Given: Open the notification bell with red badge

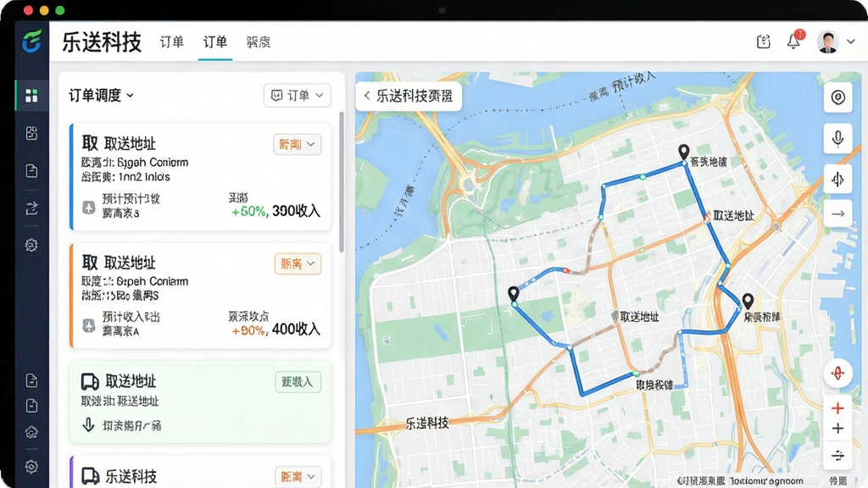Looking at the screenshot, I should click(x=793, y=41).
